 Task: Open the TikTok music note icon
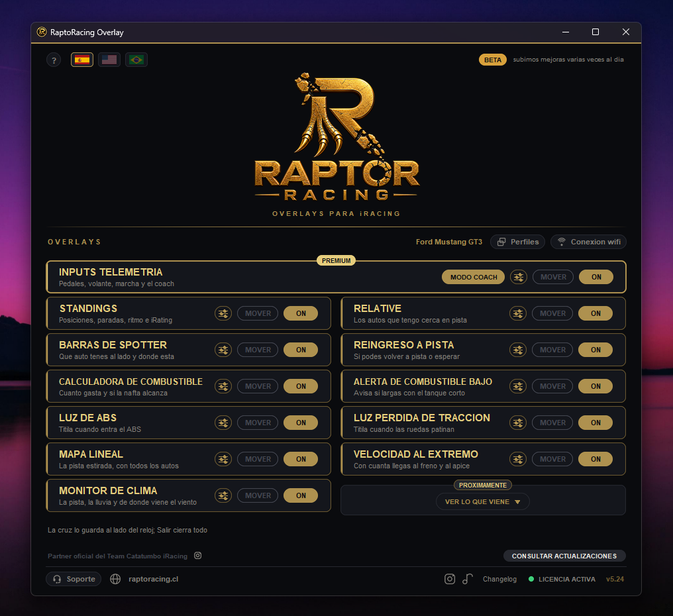coord(468,579)
